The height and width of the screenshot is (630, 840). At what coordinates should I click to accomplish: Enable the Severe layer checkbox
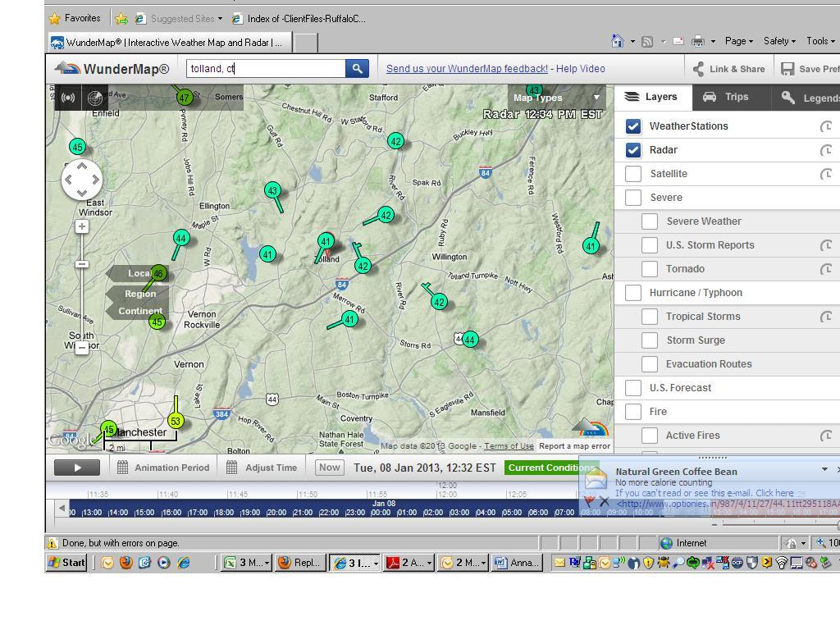click(x=632, y=198)
